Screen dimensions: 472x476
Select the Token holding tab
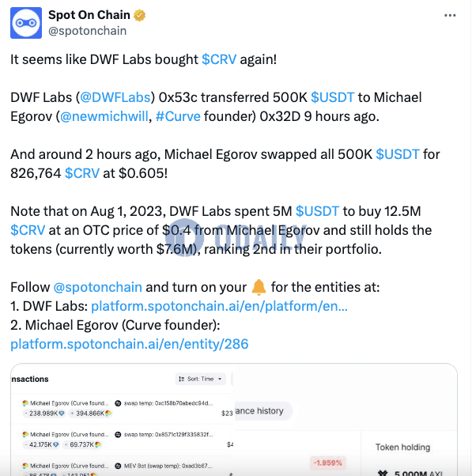[x=402, y=448]
